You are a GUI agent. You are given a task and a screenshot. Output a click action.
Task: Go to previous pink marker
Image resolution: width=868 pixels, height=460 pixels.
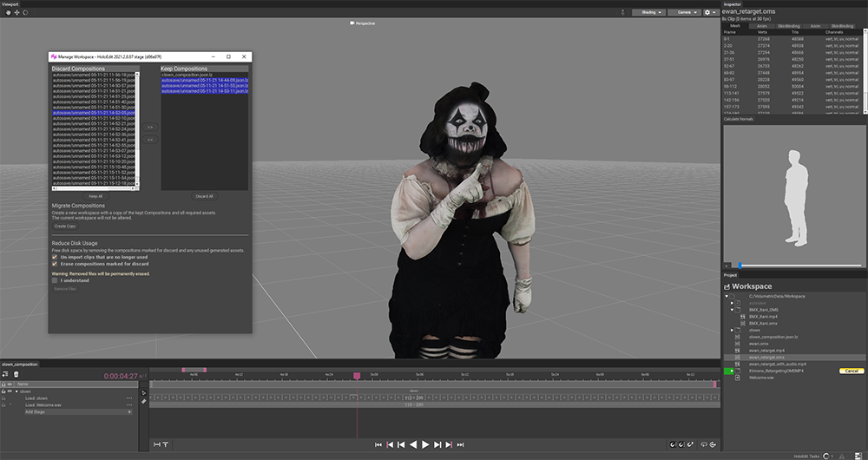[390, 444]
